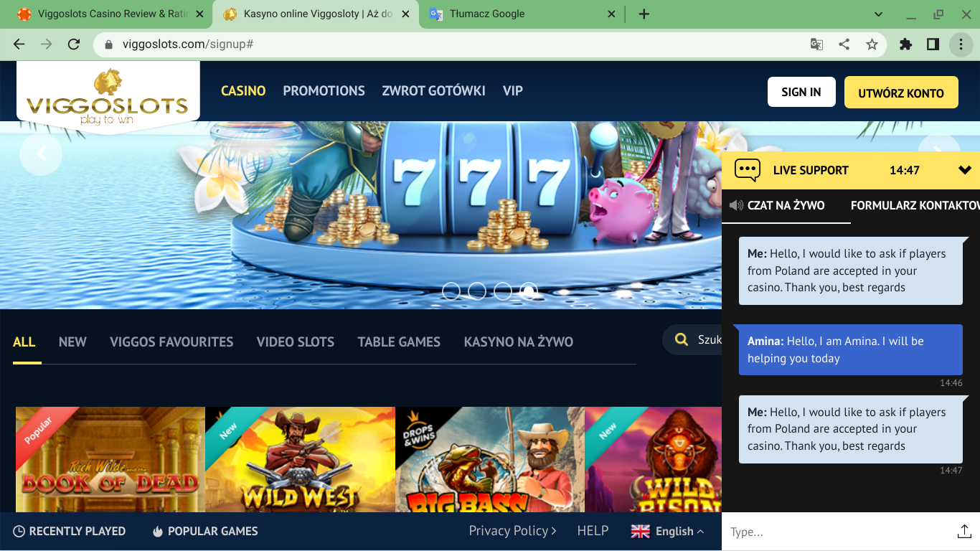The width and height of the screenshot is (980, 551).
Task: Reload the page
Action: [x=73, y=44]
